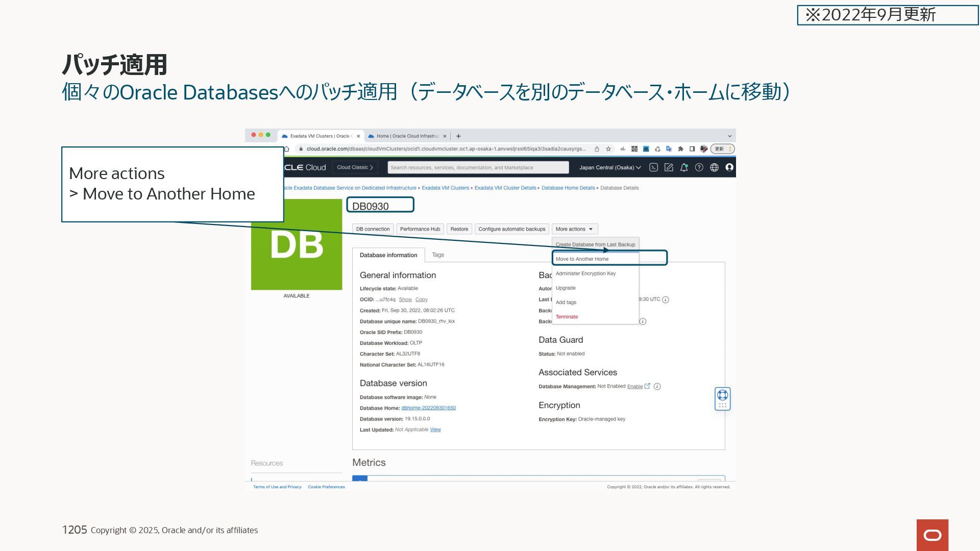Viewport: 980px width, 551px height.
Task: Select Move to Another Home menu item
Action: tap(582, 259)
